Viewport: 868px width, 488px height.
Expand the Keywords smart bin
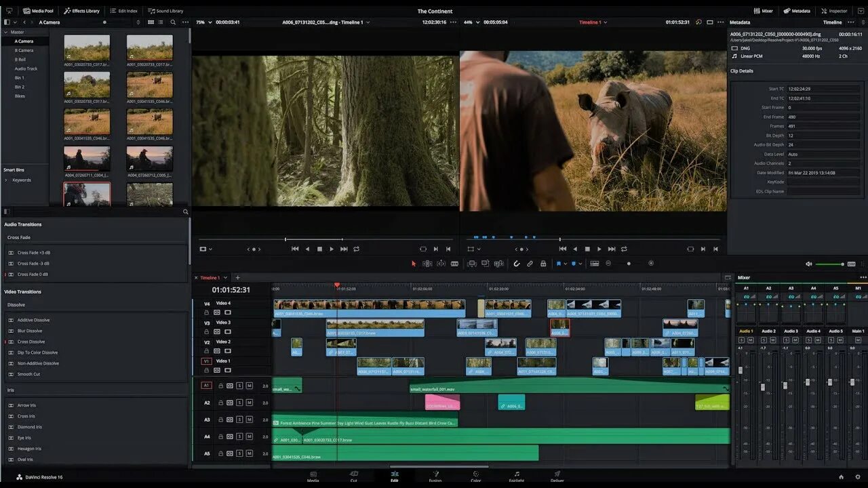(x=6, y=180)
